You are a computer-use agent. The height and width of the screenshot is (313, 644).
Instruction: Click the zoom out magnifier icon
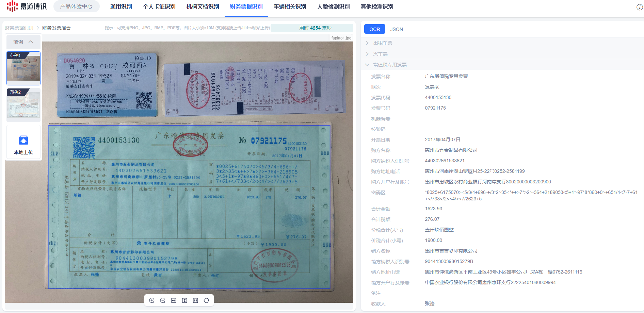point(163,300)
